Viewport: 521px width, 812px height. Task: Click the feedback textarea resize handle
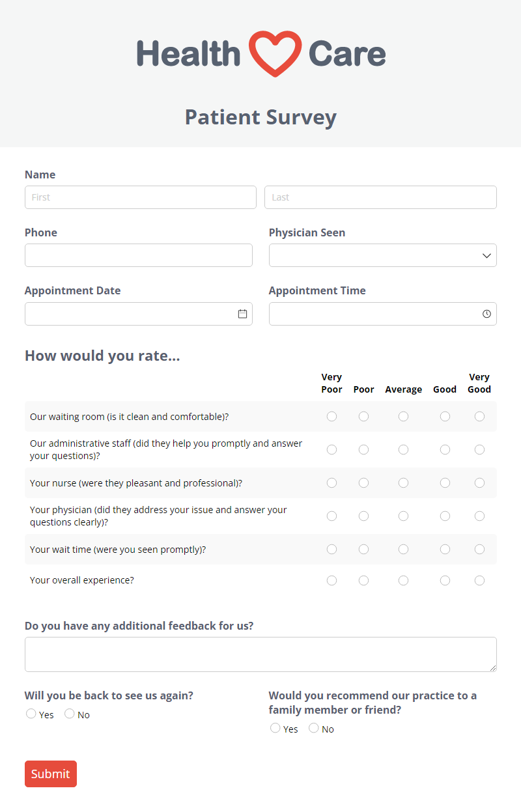pyautogui.click(x=492, y=667)
